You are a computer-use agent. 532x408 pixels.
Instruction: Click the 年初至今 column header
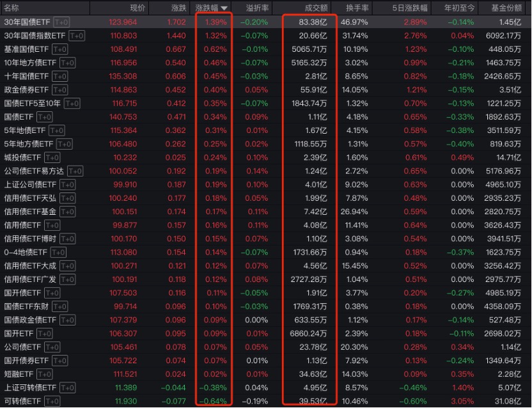[x=459, y=8]
